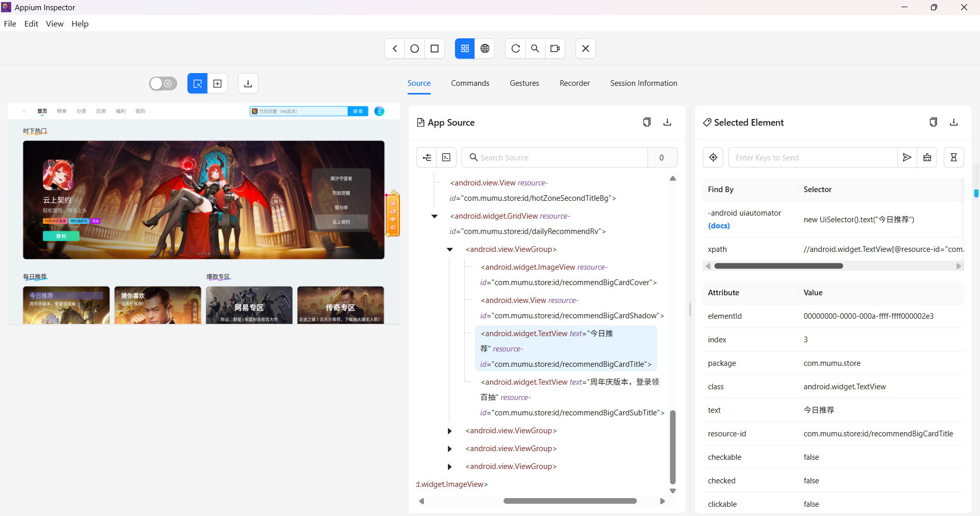Open the Commands tab

470,83
